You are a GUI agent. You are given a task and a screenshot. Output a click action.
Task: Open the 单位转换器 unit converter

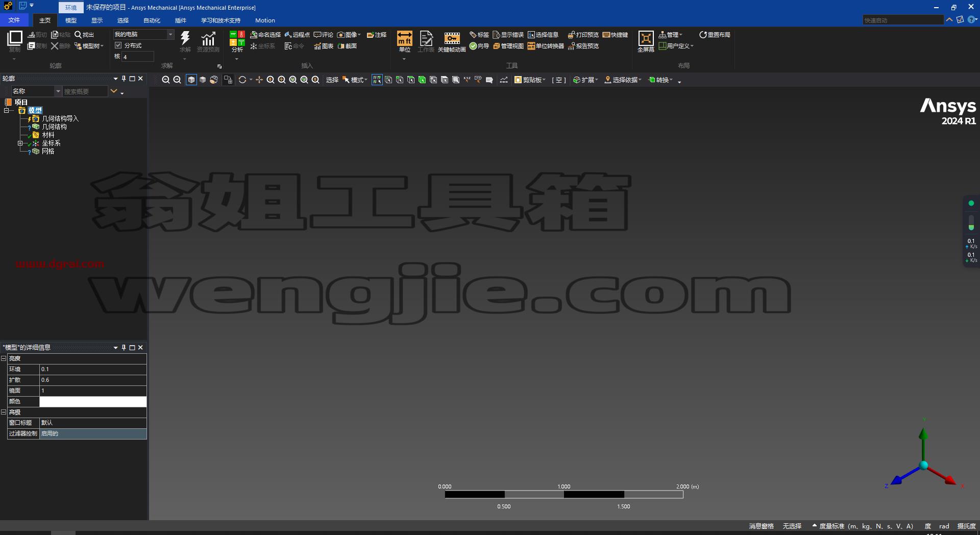pyautogui.click(x=546, y=46)
